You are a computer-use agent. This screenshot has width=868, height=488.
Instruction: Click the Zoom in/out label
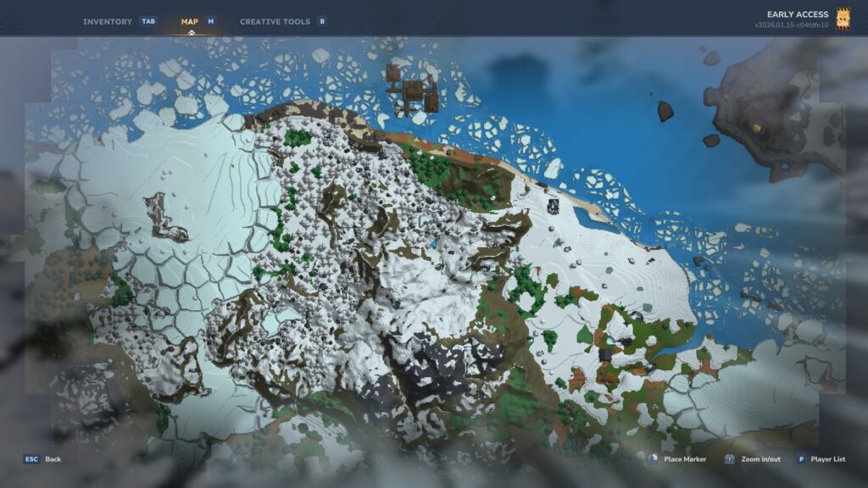[x=760, y=459]
